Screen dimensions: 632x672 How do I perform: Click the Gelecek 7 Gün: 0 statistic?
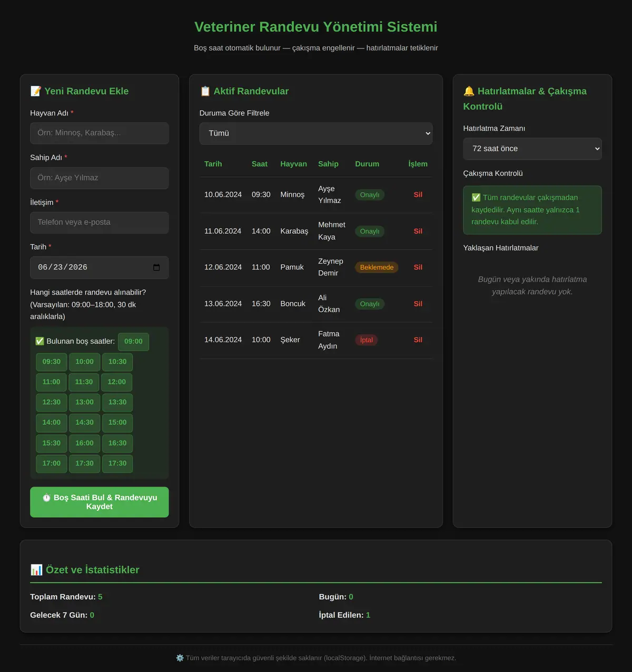coord(62,615)
